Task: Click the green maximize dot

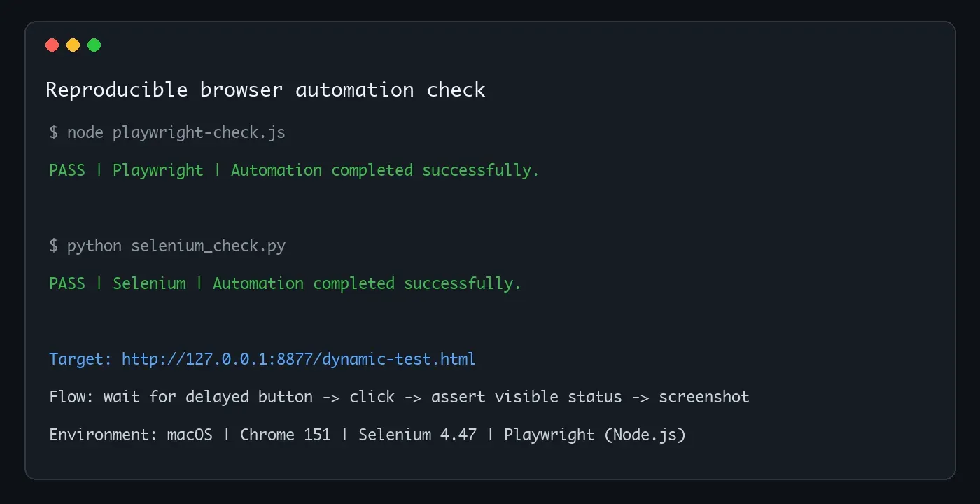Action: click(94, 45)
